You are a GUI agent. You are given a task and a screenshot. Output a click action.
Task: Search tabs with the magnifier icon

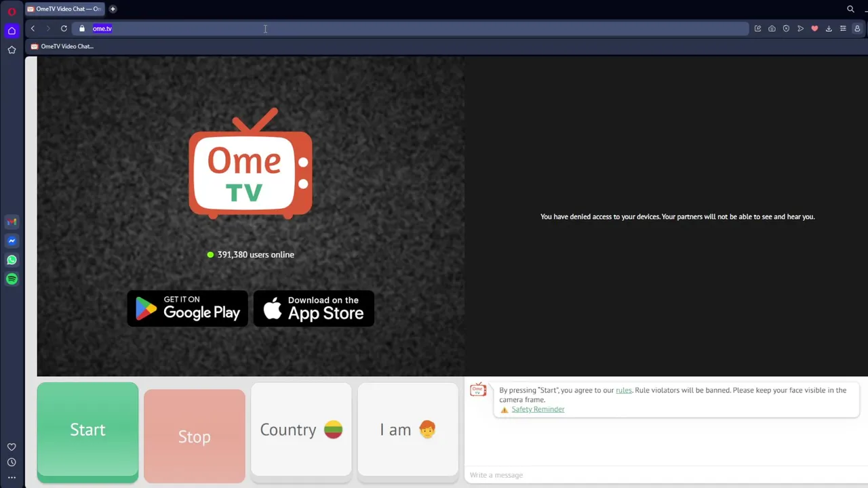coord(850,9)
